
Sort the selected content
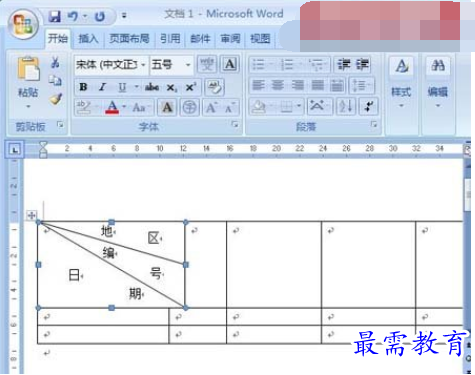tap(346, 107)
